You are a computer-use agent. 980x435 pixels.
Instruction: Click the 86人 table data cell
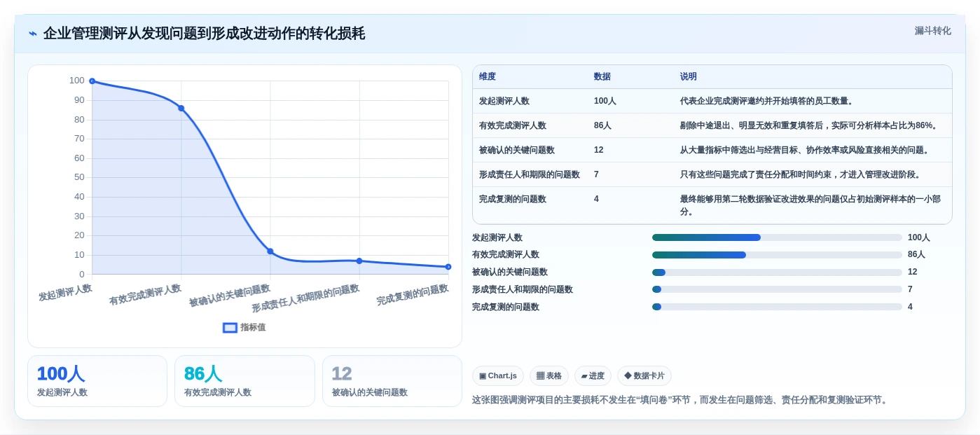[x=603, y=125]
